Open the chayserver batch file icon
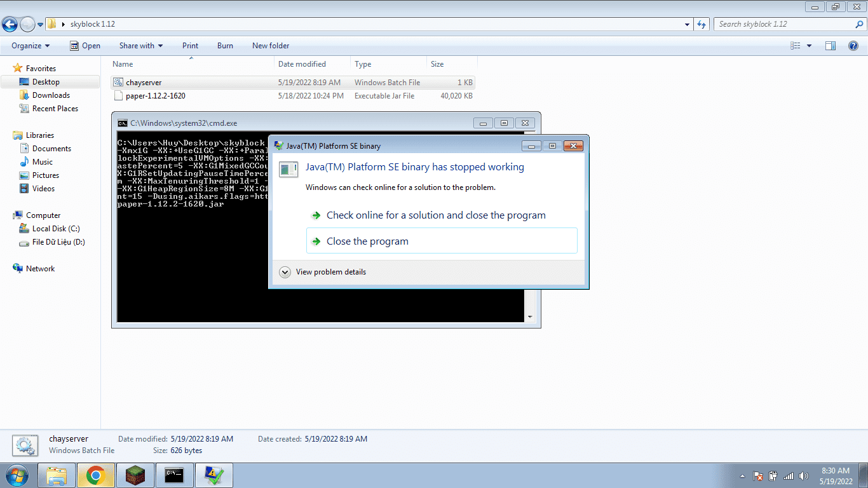 click(118, 83)
